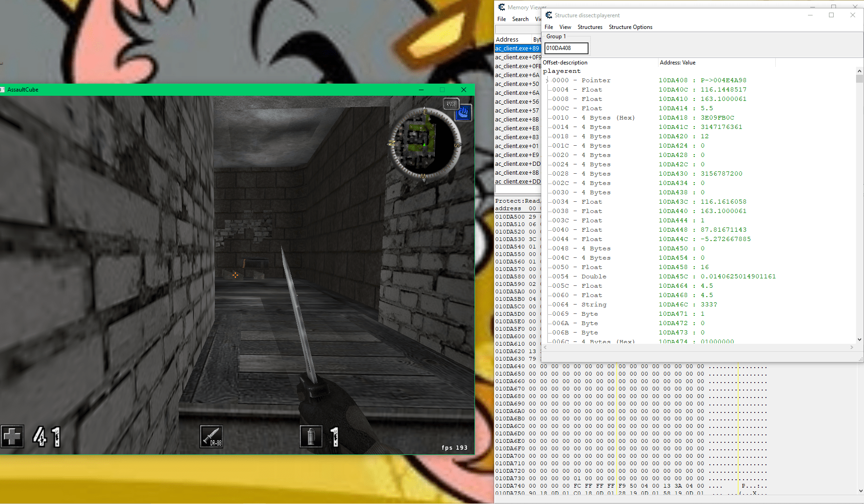Click the fps 193 counter in game
Image resolution: width=864 pixels, height=504 pixels.
pos(454,447)
